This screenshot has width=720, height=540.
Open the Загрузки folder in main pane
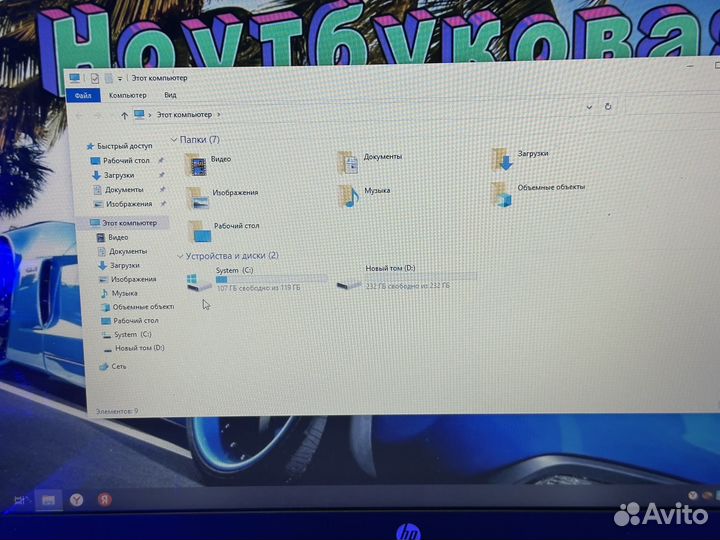[x=520, y=159]
